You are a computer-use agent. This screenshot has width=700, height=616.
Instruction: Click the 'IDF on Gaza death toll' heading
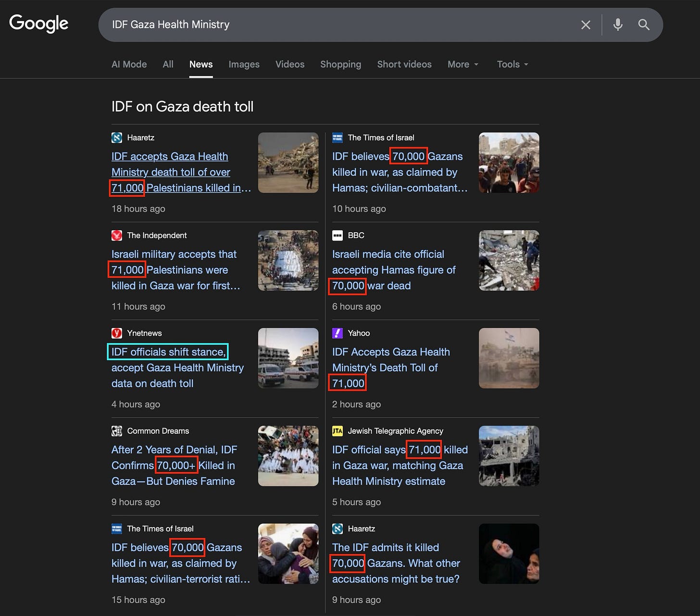pyautogui.click(x=182, y=106)
